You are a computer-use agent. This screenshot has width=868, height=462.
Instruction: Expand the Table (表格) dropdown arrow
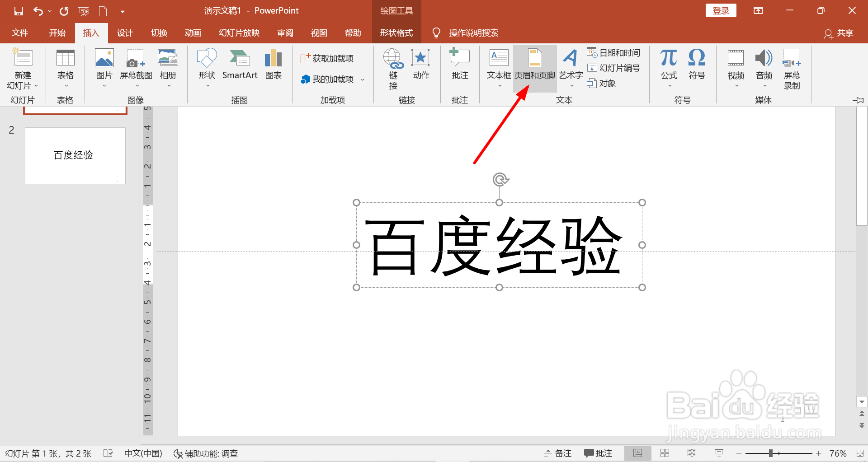[66, 86]
